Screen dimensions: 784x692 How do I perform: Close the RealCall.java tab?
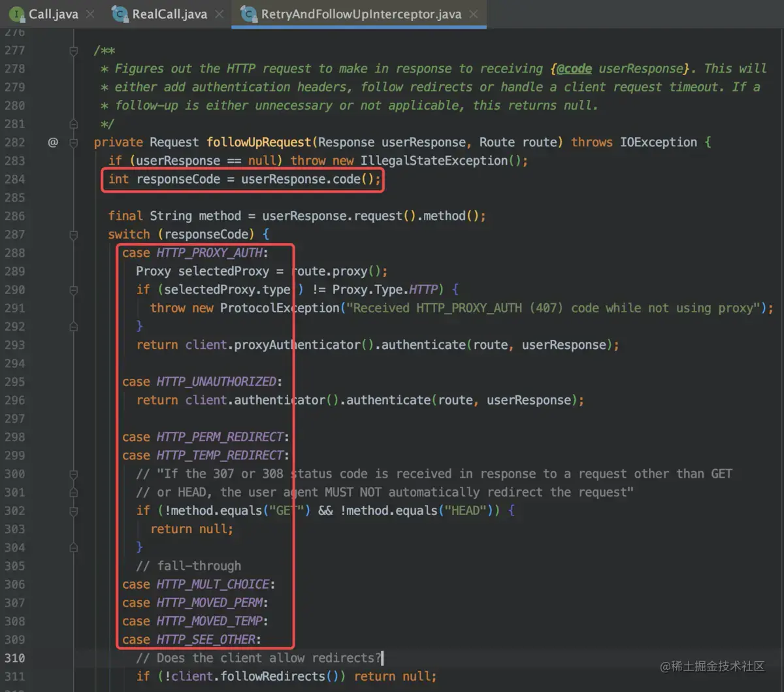pos(220,14)
